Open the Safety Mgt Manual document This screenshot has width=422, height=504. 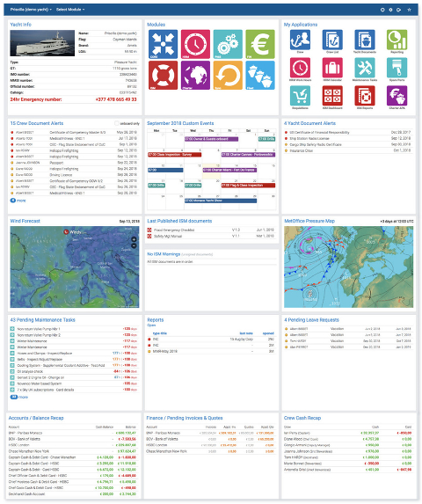(168, 236)
